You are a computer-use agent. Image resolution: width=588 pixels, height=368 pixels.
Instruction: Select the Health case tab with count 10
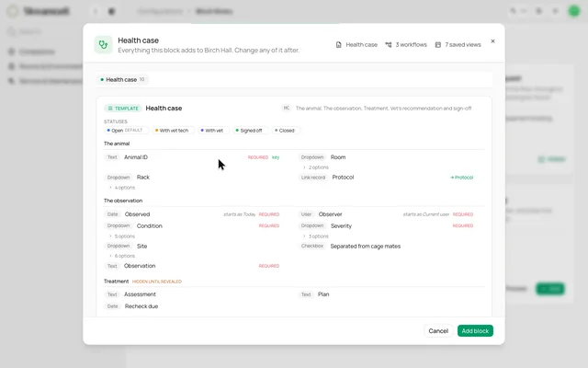tap(122, 80)
